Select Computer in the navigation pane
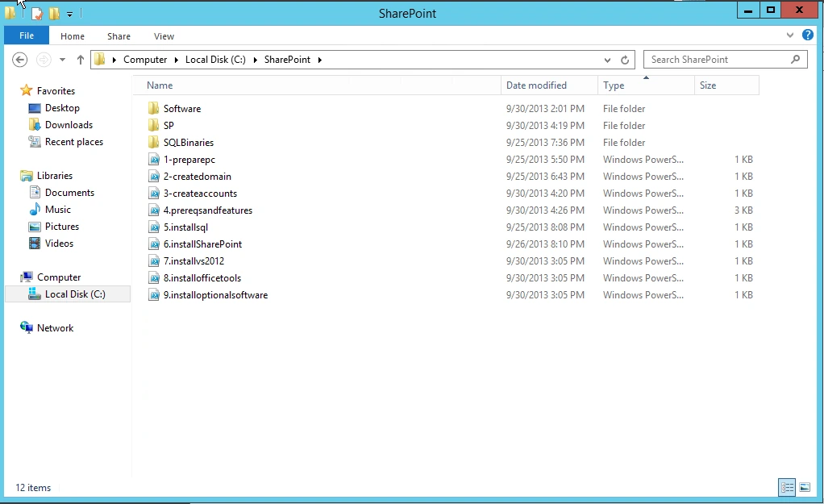Viewport: 824px width, 504px height. (x=59, y=277)
